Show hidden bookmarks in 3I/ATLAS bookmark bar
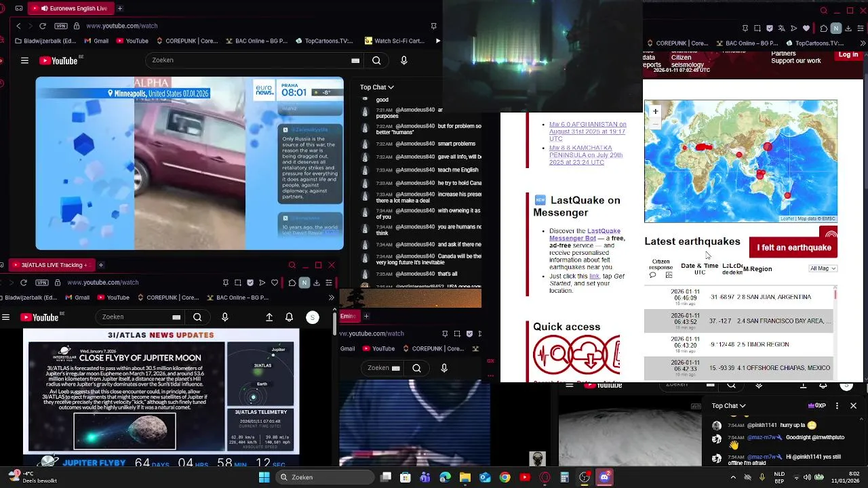This screenshot has width=868, height=488. coord(332,298)
